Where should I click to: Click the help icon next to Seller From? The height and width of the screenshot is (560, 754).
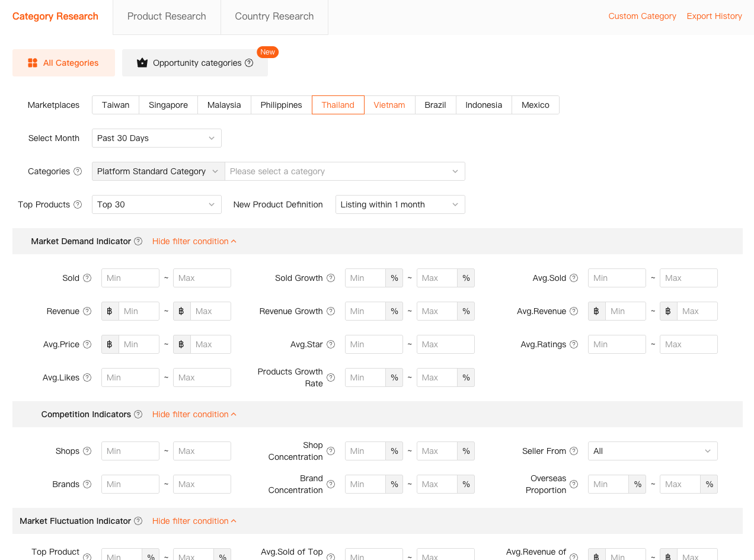(574, 451)
